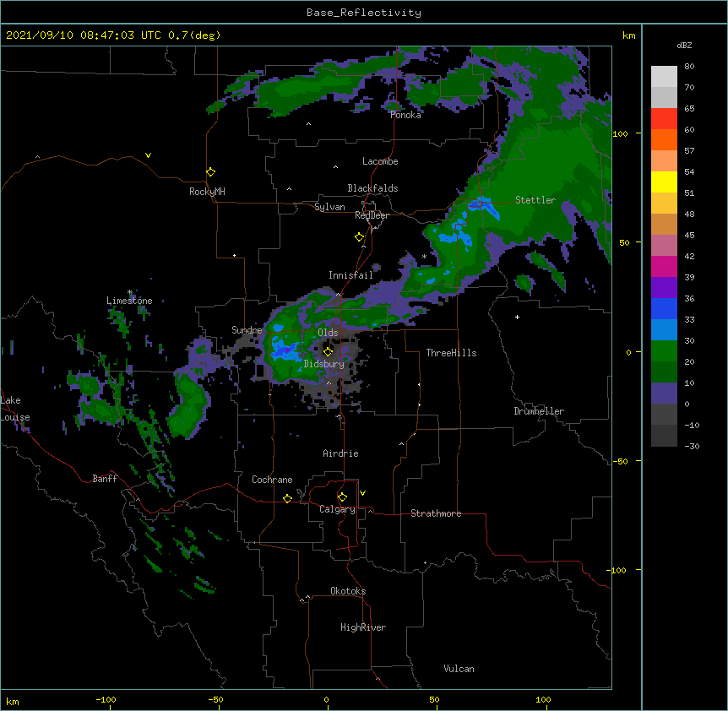Click the Ponoka city label

tap(405, 115)
